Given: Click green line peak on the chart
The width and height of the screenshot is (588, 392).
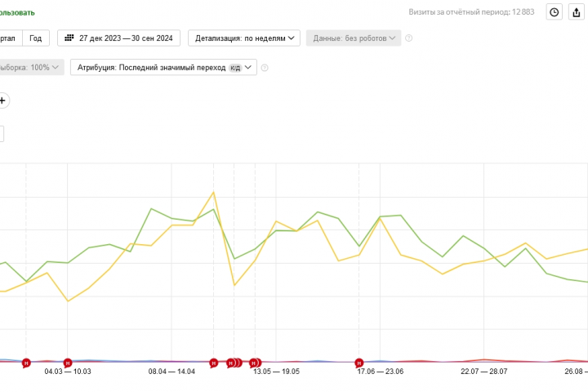Looking at the screenshot, I should click(x=152, y=209).
